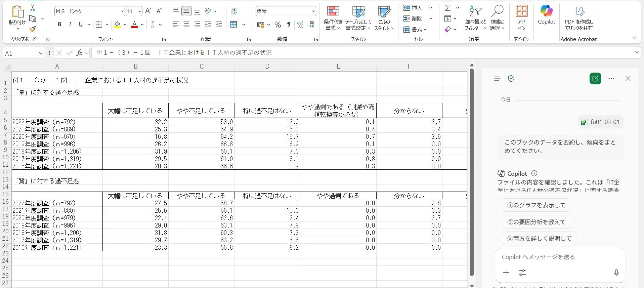Click the Borders icon

[99, 24]
